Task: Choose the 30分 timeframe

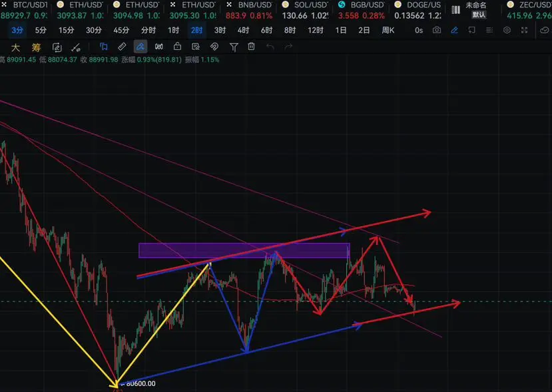Action: point(94,30)
